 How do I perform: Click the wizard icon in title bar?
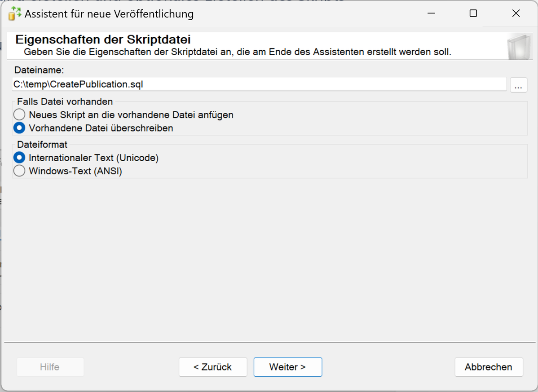tap(14, 13)
